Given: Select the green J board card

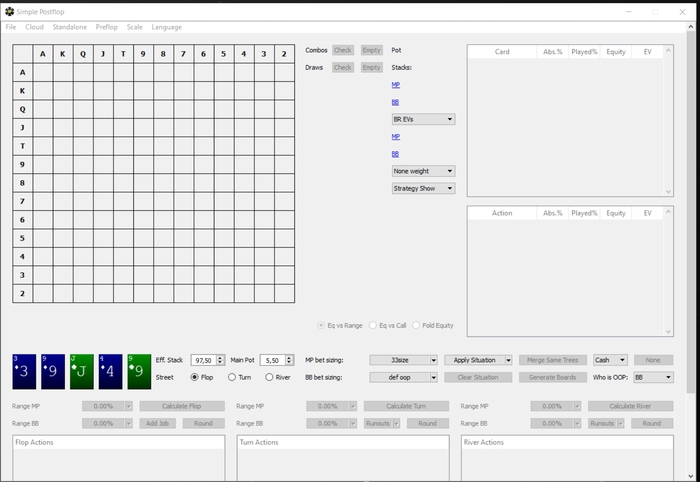Looking at the screenshot, I should tap(82, 371).
